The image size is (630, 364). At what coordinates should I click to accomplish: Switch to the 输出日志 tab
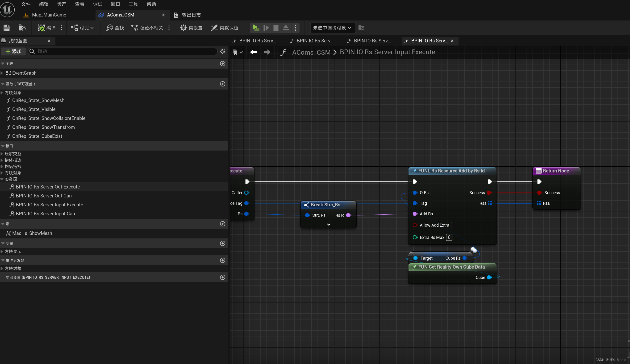tap(191, 15)
